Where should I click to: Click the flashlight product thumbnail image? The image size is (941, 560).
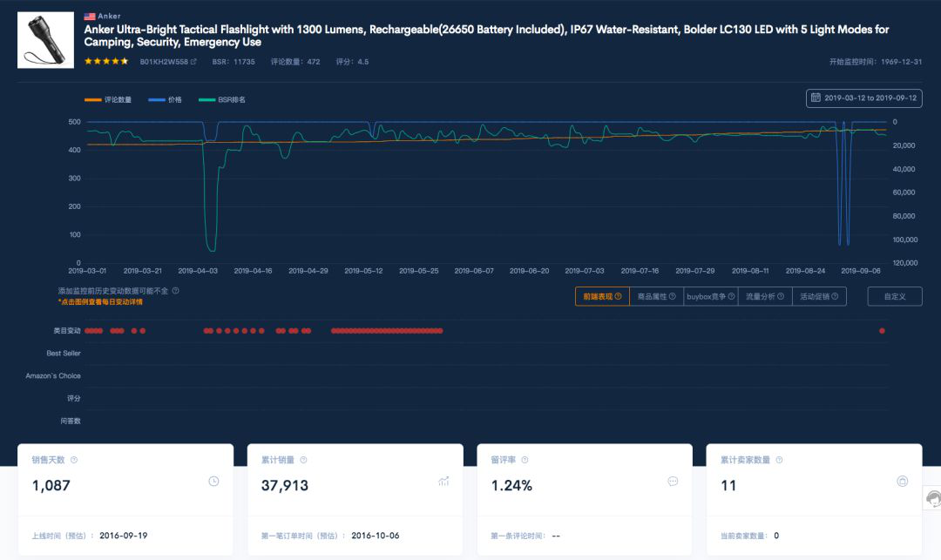click(x=45, y=40)
